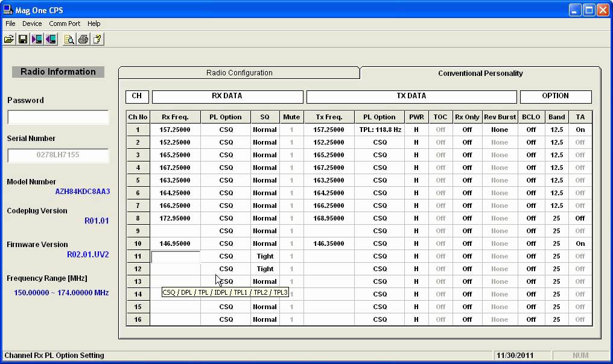Toggle TA setting for channel 1

click(x=580, y=130)
